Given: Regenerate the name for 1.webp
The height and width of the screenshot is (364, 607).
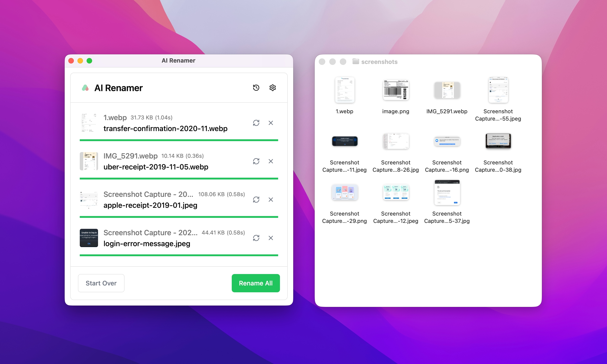Looking at the screenshot, I should click(256, 123).
